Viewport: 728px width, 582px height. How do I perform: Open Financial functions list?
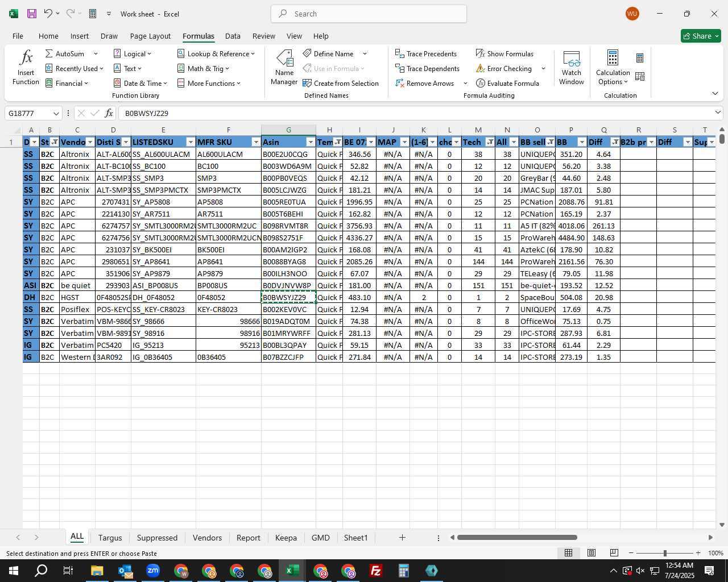tap(67, 83)
